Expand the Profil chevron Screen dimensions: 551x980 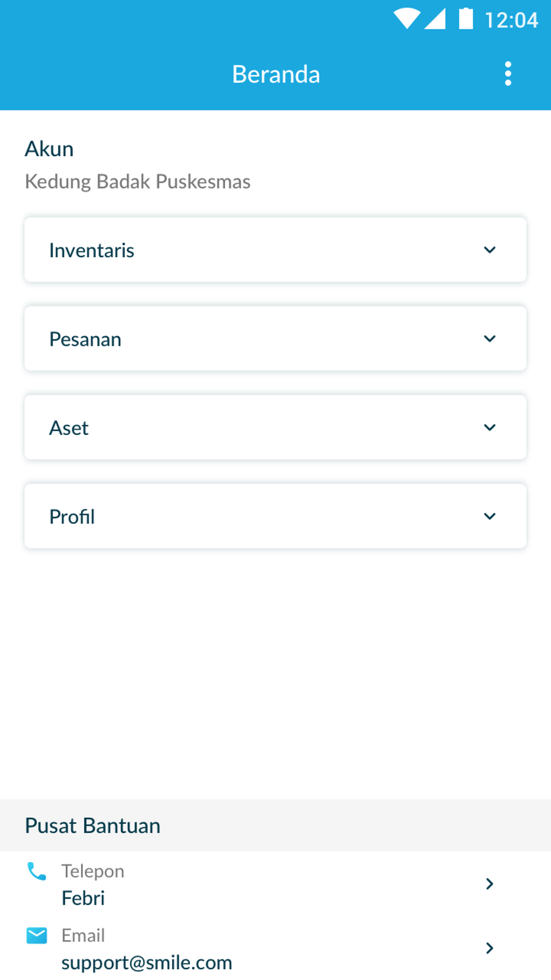pos(489,516)
